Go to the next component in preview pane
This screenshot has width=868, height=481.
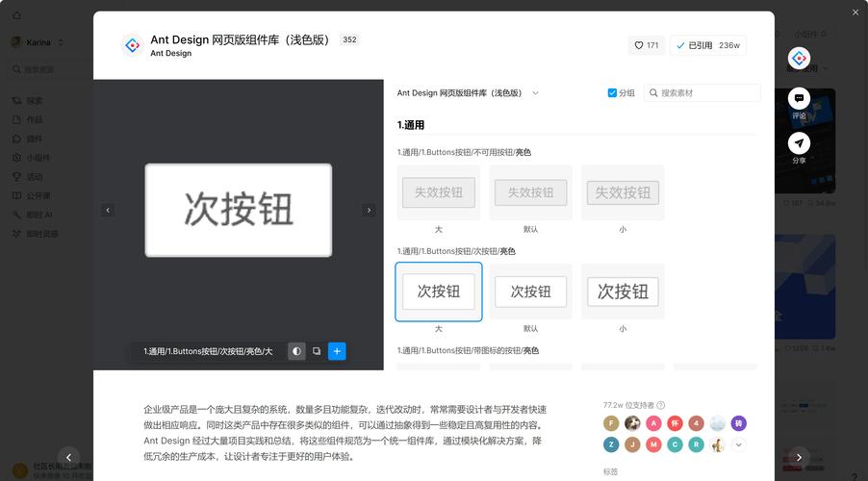(370, 211)
